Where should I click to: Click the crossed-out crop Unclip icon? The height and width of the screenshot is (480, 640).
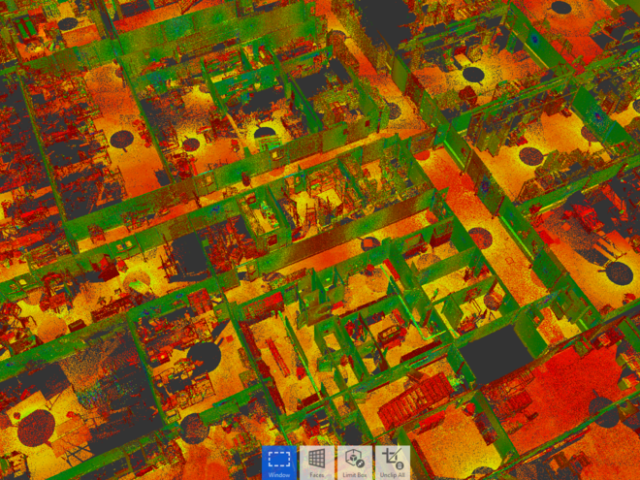coord(392,458)
